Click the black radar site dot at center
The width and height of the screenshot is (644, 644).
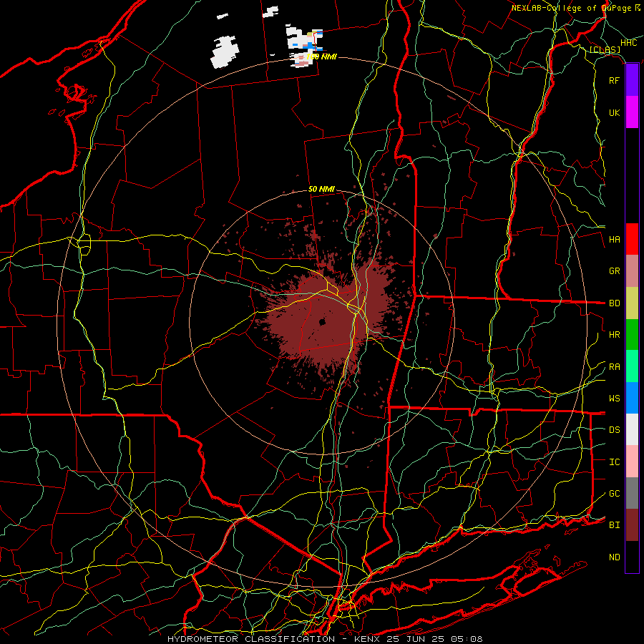coord(323,323)
